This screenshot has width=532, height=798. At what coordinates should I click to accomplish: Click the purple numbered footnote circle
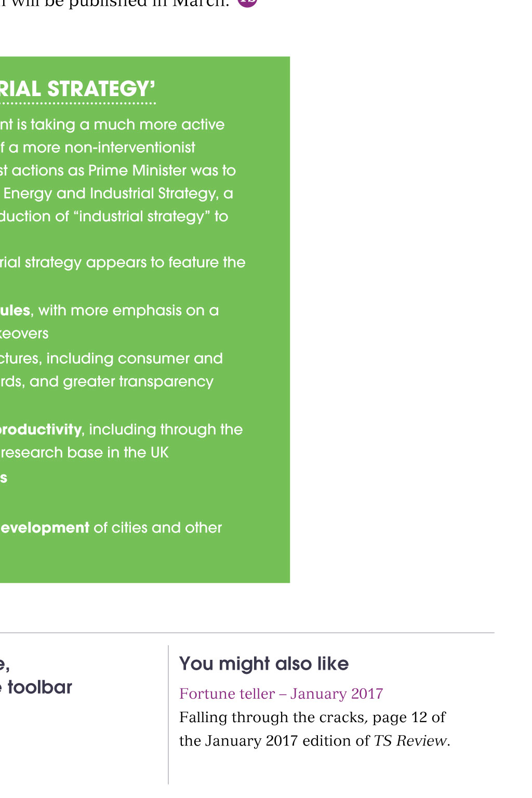point(248,2)
